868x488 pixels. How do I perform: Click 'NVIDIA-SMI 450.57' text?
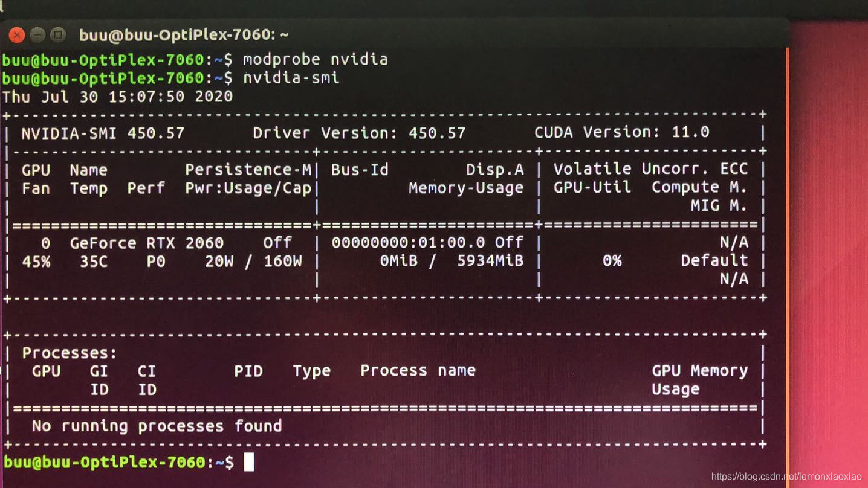[x=103, y=133]
